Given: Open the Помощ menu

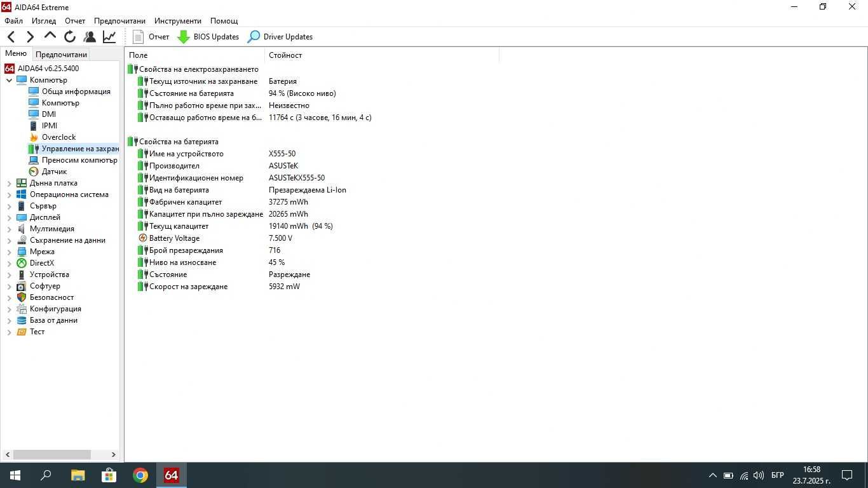Looking at the screenshot, I should point(224,21).
